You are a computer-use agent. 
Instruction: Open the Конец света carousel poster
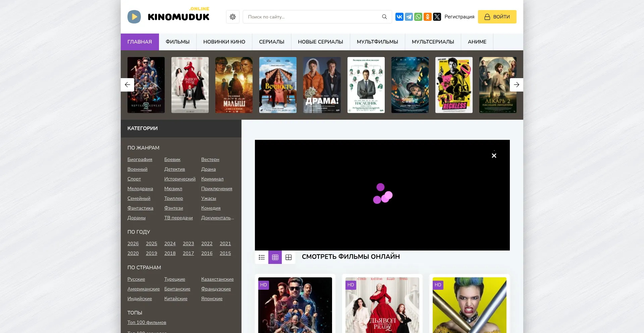point(410,85)
